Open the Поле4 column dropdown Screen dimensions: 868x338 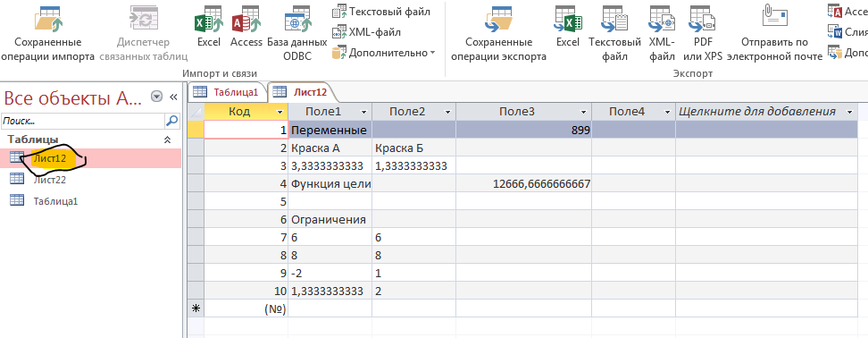(x=667, y=112)
